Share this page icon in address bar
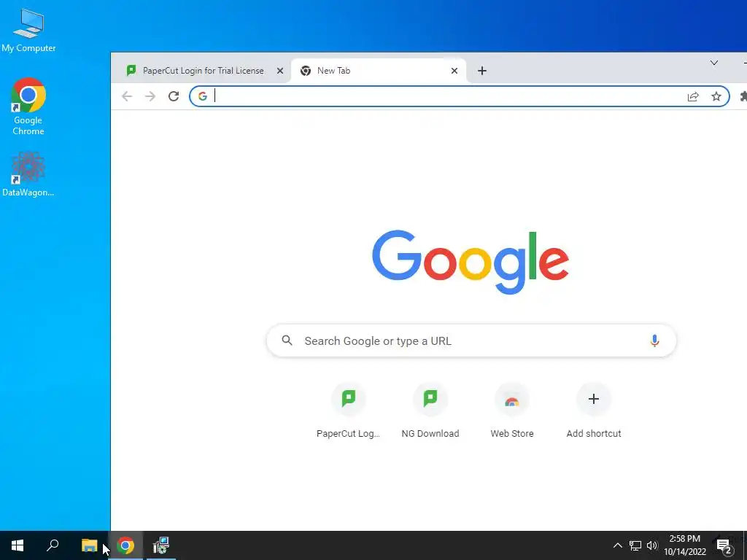Viewport: 747px width, 560px height. [x=693, y=97]
